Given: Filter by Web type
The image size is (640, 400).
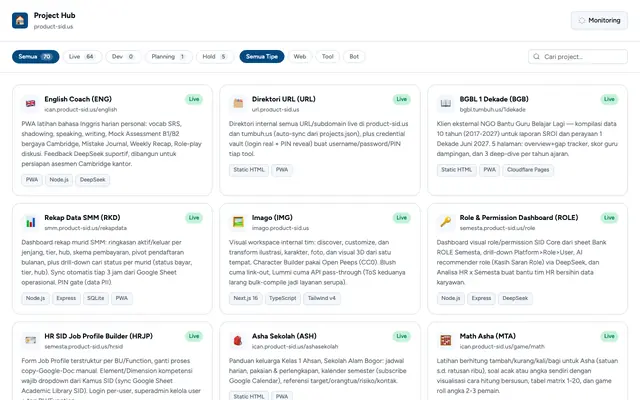Looking at the screenshot, I should (x=300, y=57).
